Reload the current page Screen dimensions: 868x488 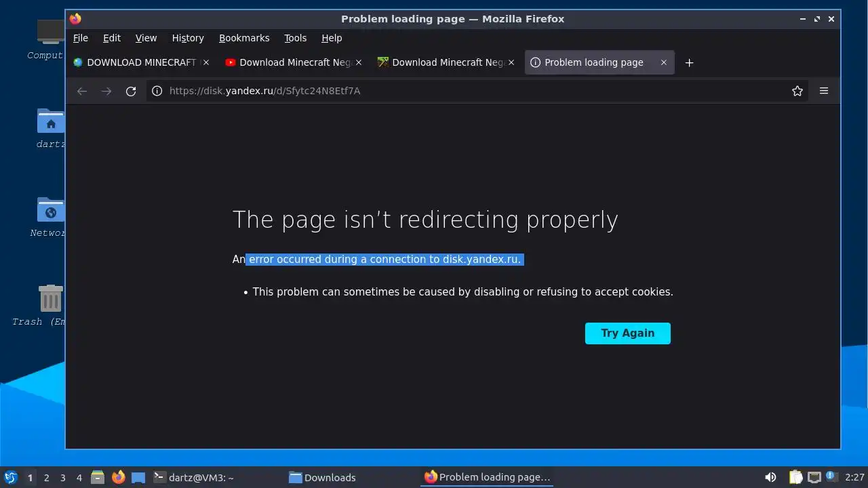pos(131,91)
